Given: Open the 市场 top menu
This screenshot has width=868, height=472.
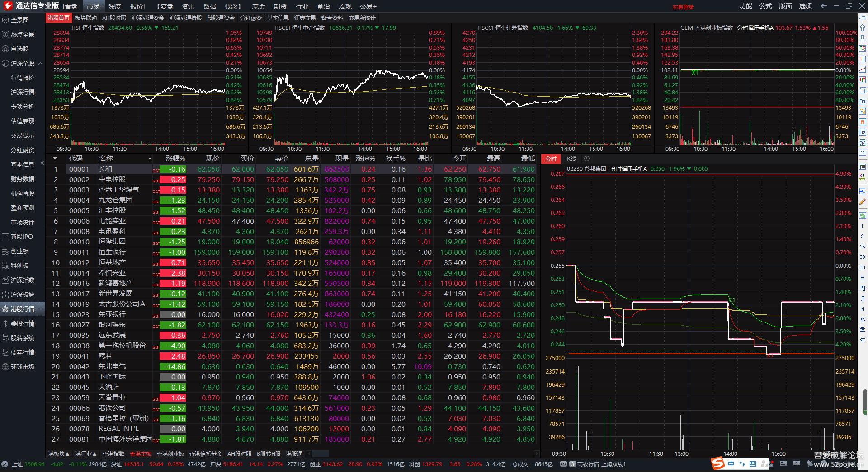Looking at the screenshot, I should [93, 6].
